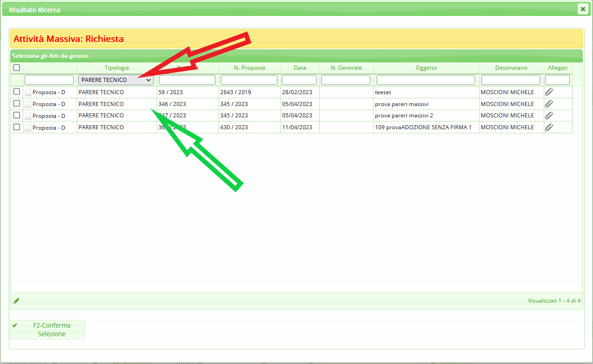Close the Risultato Ricerca dialog

coord(583,9)
